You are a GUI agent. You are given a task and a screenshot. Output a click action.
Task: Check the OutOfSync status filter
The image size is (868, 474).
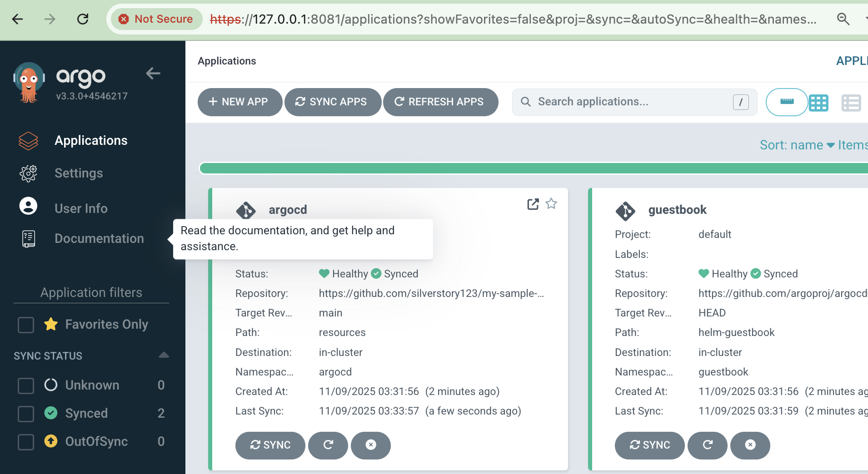pyautogui.click(x=26, y=442)
